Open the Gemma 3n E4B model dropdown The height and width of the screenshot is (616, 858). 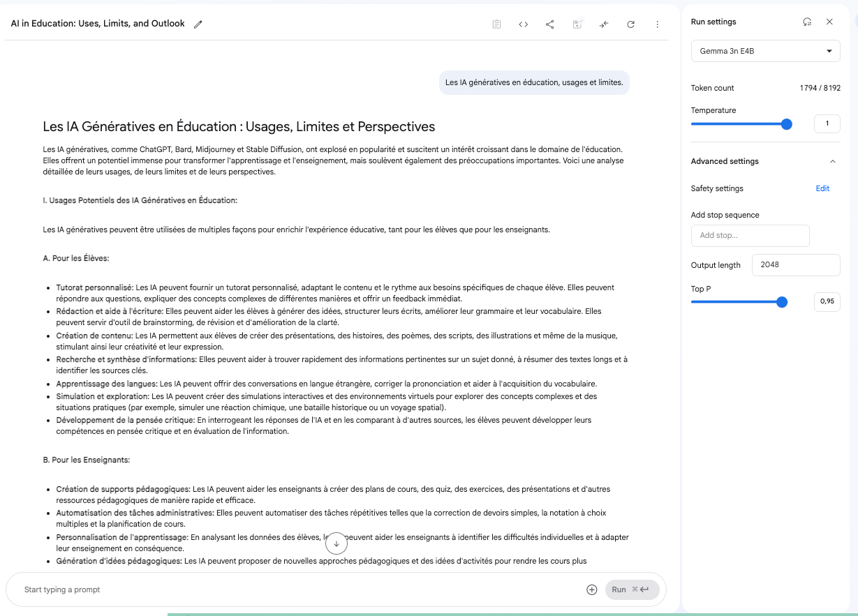click(x=765, y=51)
